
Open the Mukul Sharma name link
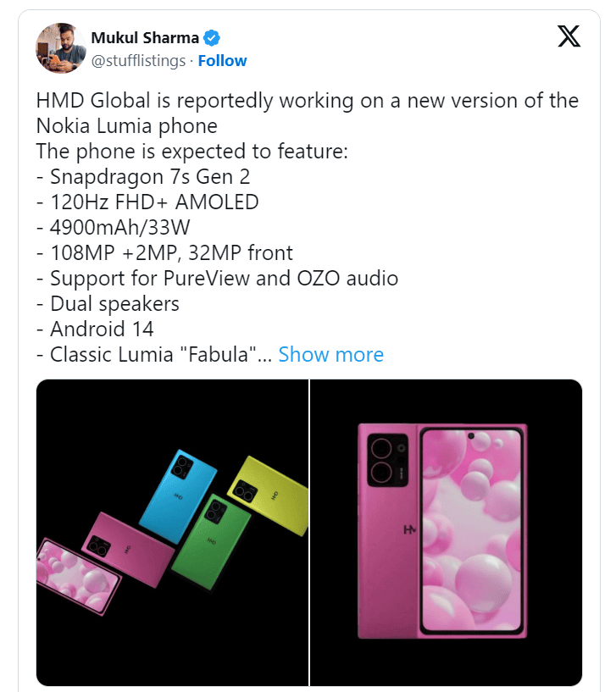click(x=145, y=38)
